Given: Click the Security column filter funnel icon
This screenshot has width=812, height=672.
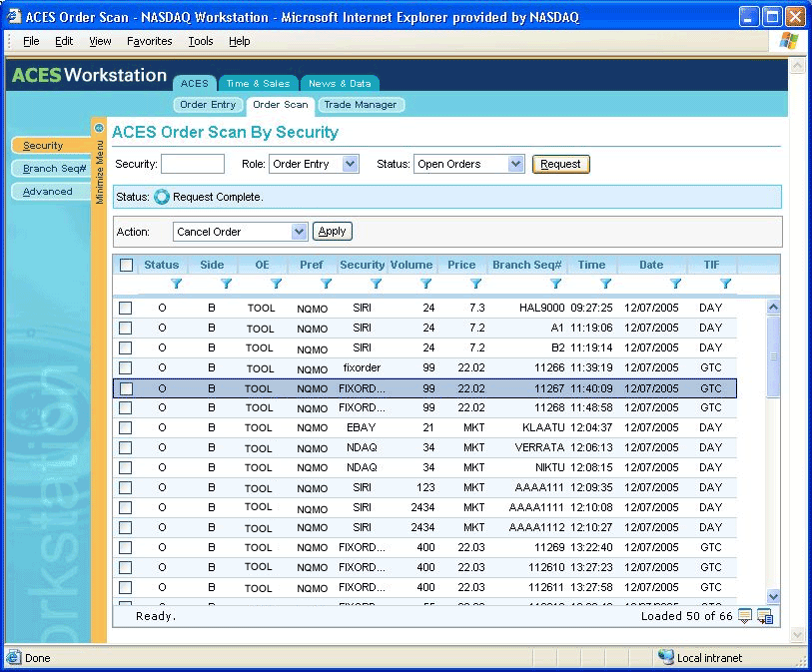Looking at the screenshot, I should [x=376, y=284].
